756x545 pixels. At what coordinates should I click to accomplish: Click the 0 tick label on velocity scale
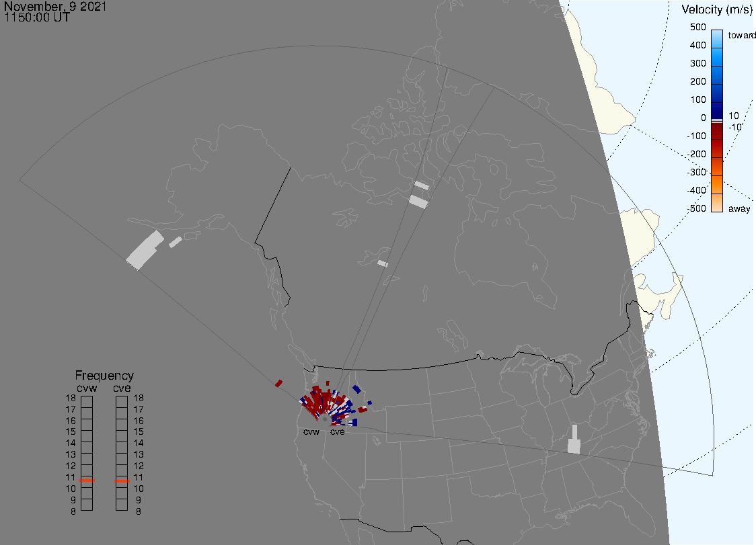click(704, 118)
